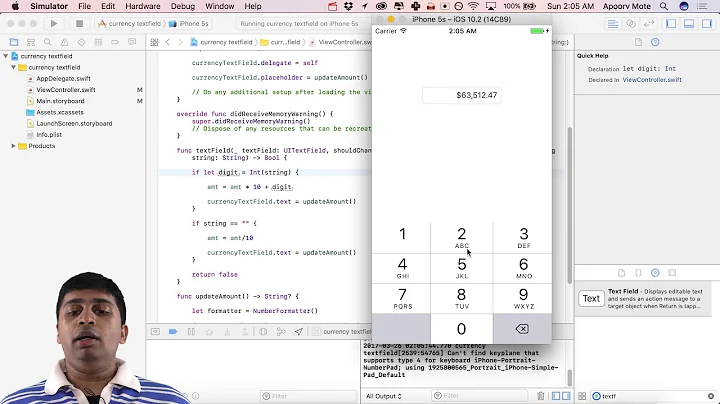Screen dimensions: 720x404
Task: Tap the 0 key on simulator keypad
Action: coord(461,329)
